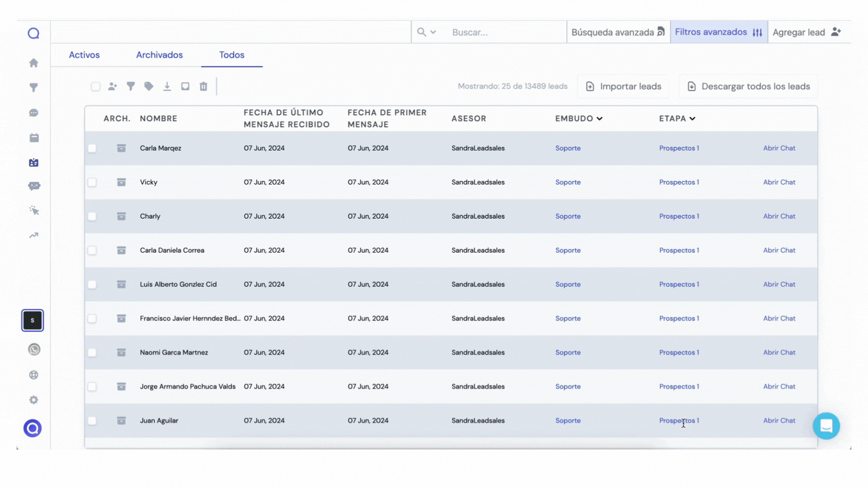Image resolution: width=868 pixels, height=488 pixels.
Task: Check the Charly row checkbox
Action: tap(92, 216)
